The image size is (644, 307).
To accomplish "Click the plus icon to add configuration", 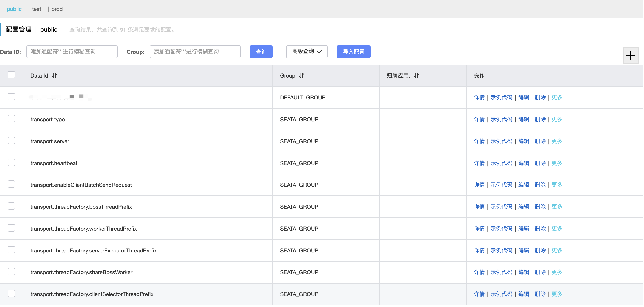I will point(630,55).
